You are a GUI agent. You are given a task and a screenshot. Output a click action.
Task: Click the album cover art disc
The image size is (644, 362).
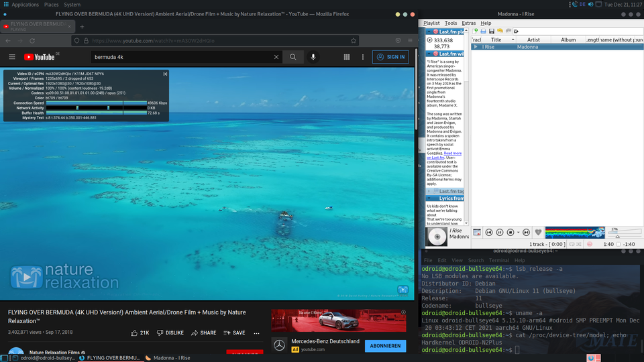click(437, 237)
